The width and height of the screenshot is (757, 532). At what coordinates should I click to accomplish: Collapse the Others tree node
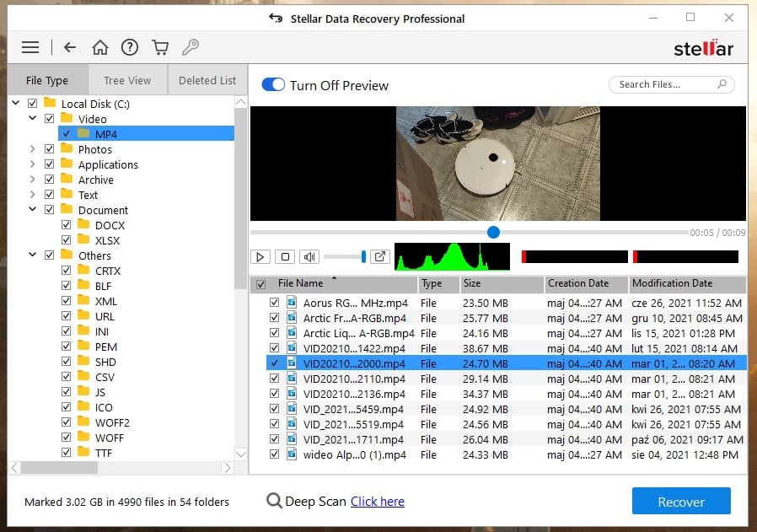pos(32,255)
